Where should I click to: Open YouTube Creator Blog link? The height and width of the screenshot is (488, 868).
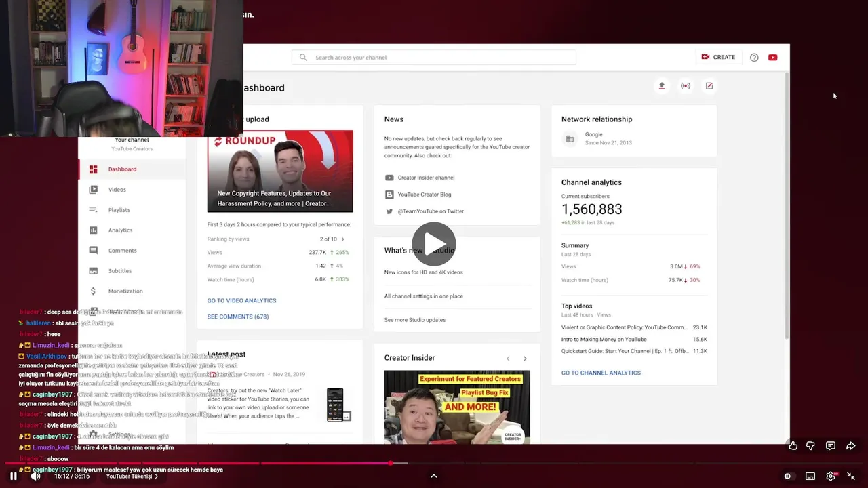[425, 195]
